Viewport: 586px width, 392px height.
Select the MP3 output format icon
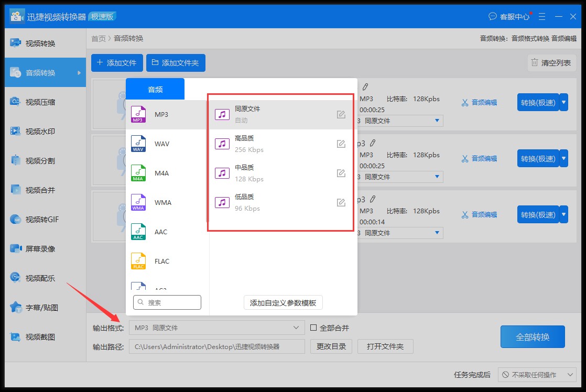[138, 114]
